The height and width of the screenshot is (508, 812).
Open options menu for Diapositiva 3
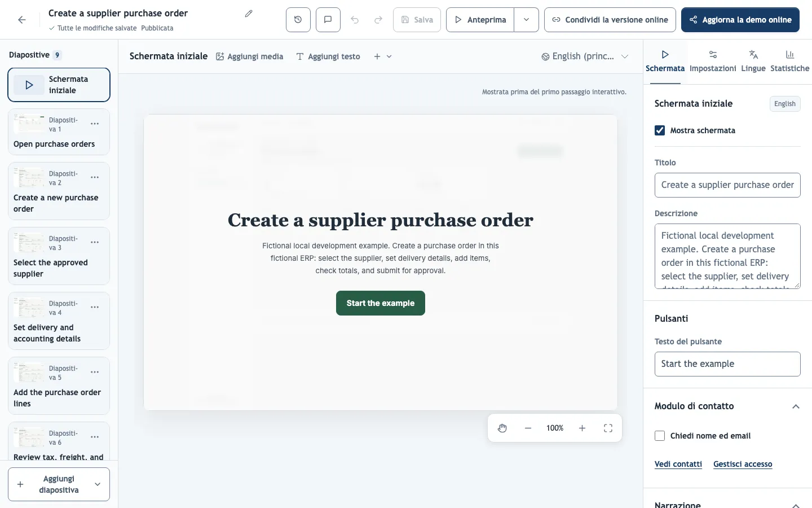pos(95,242)
